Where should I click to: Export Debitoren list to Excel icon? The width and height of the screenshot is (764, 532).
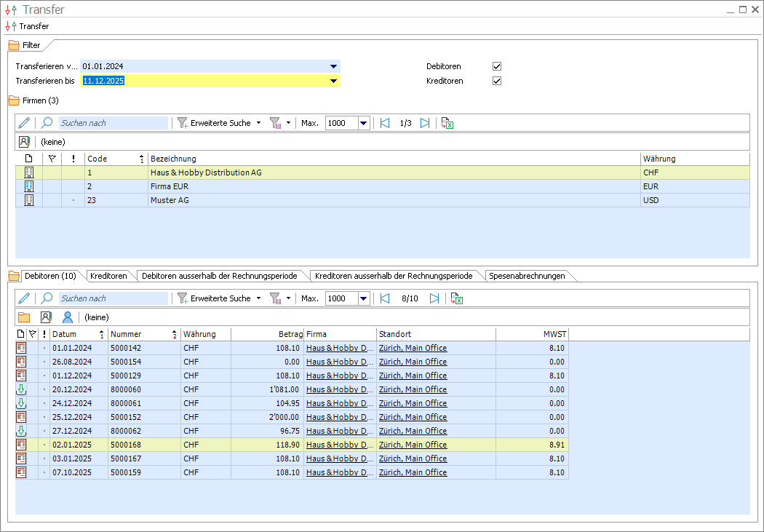click(457, 298)
